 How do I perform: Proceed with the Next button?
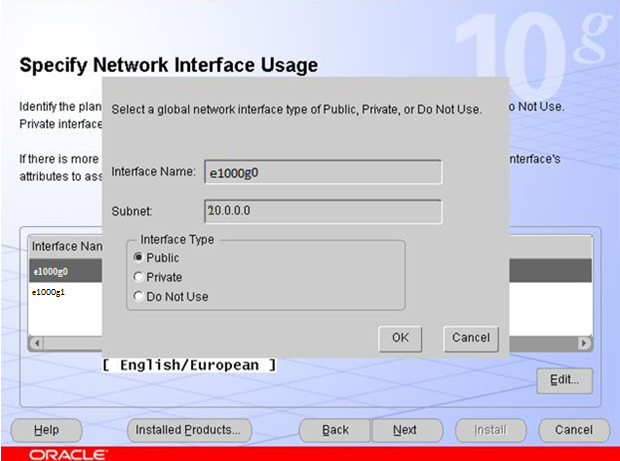405,430
